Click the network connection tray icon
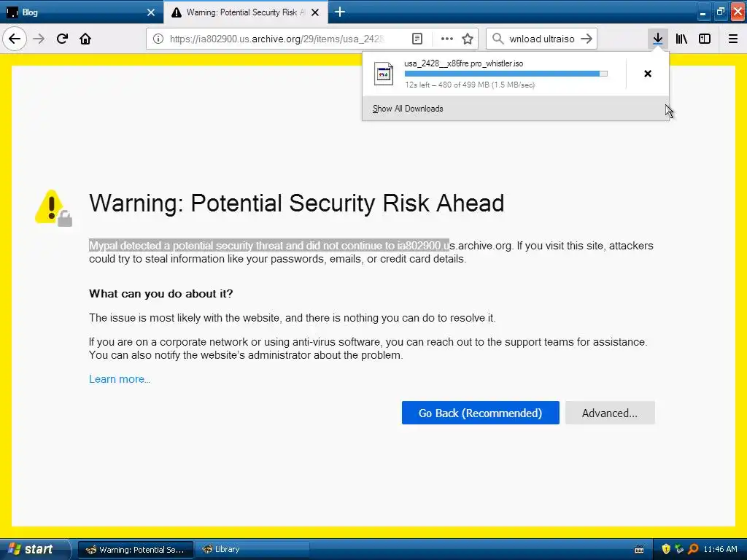The width and height of the screenshot is (747, 560). 679,549
